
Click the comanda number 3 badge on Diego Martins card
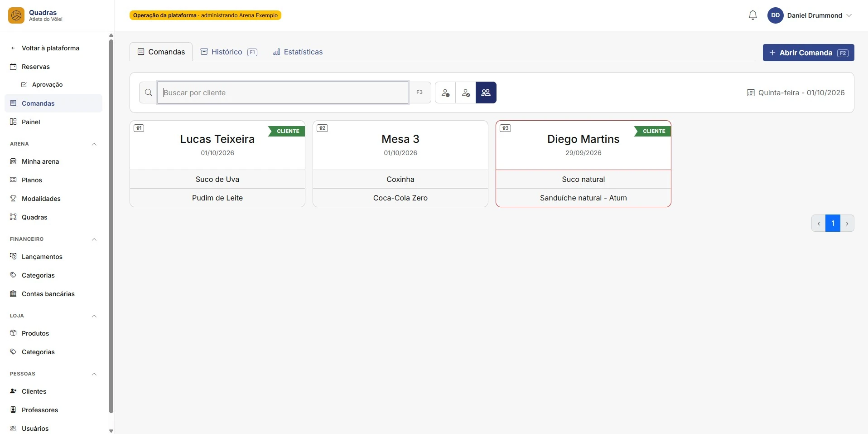(x=505, y=128)
